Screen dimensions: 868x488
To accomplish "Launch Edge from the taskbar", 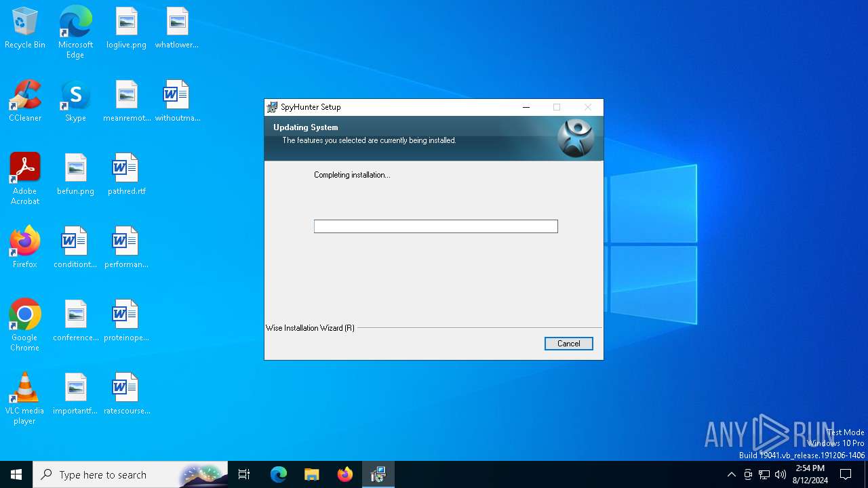I will point(279,474).
